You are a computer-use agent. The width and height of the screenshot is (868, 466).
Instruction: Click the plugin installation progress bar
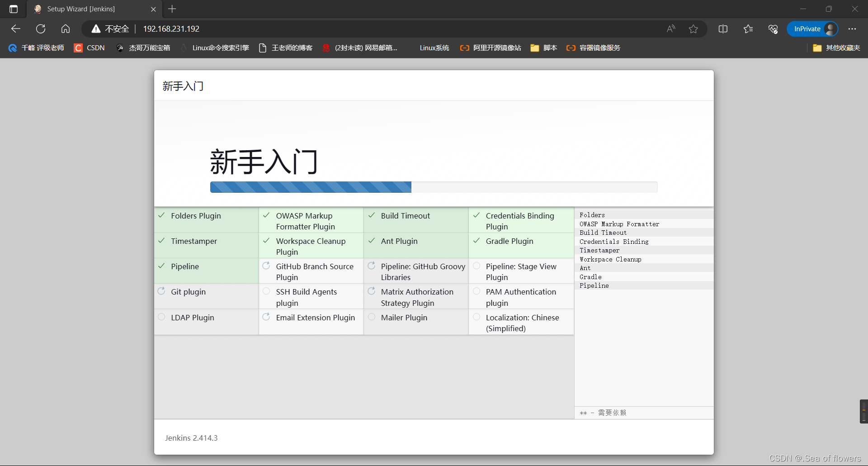coord(434,187)
